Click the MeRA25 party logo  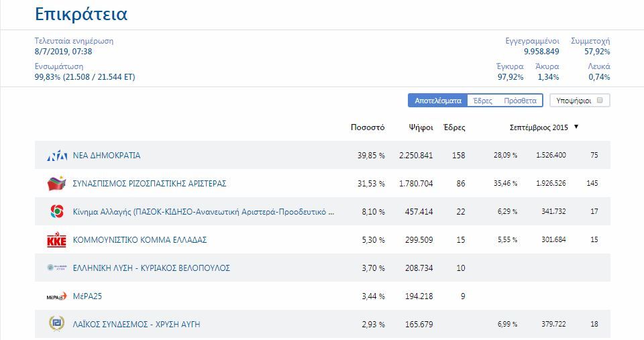coord(56,296)
